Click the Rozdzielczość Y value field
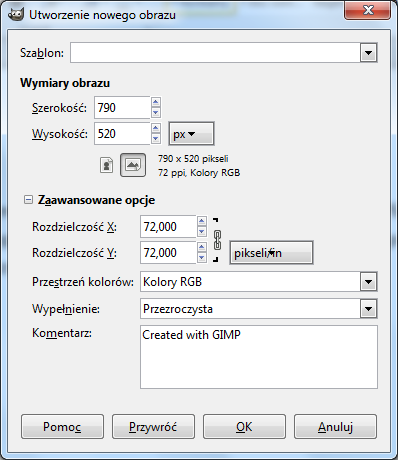Image resolution: width=398 pixels, height=460 pixels. coord(168,253)
